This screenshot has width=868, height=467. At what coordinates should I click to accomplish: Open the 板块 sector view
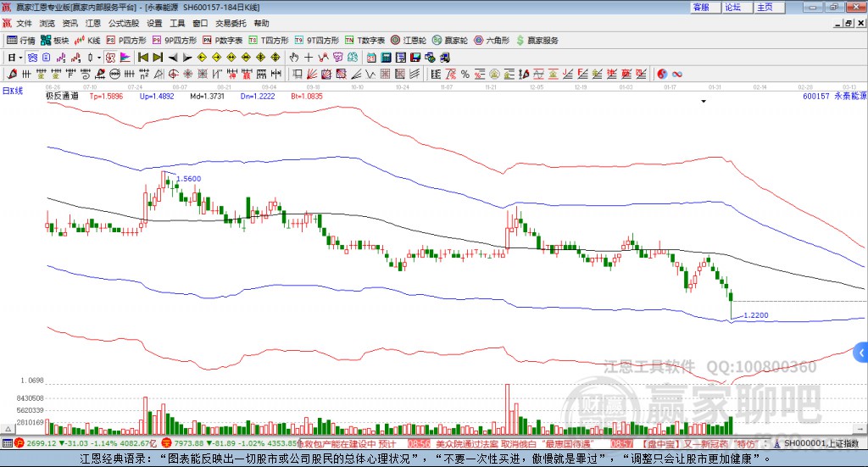point(55,40)
